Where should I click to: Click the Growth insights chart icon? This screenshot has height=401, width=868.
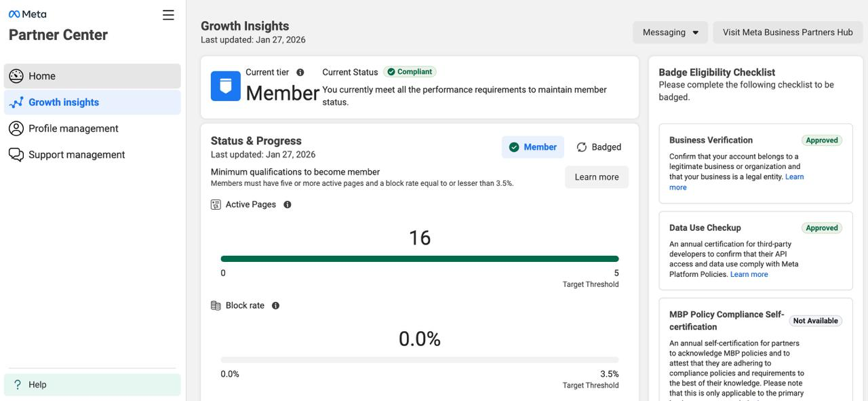click(x=16, y=102)
